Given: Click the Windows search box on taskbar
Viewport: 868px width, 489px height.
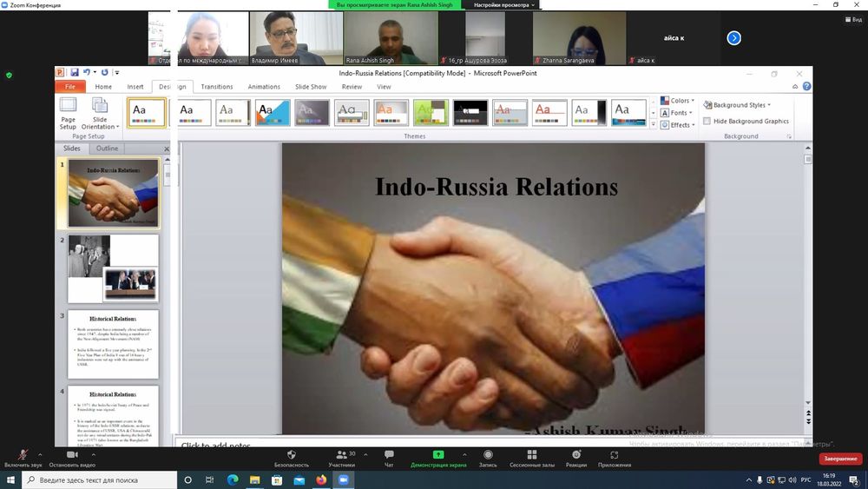Looking at the screenshot, I should pyautogui.click(x=100, y=479).
